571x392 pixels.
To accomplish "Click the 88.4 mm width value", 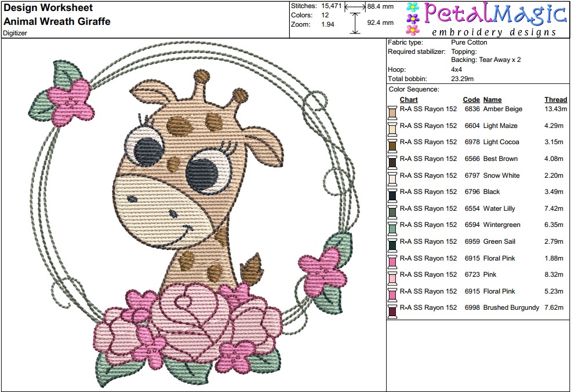I will pos(380,6).
